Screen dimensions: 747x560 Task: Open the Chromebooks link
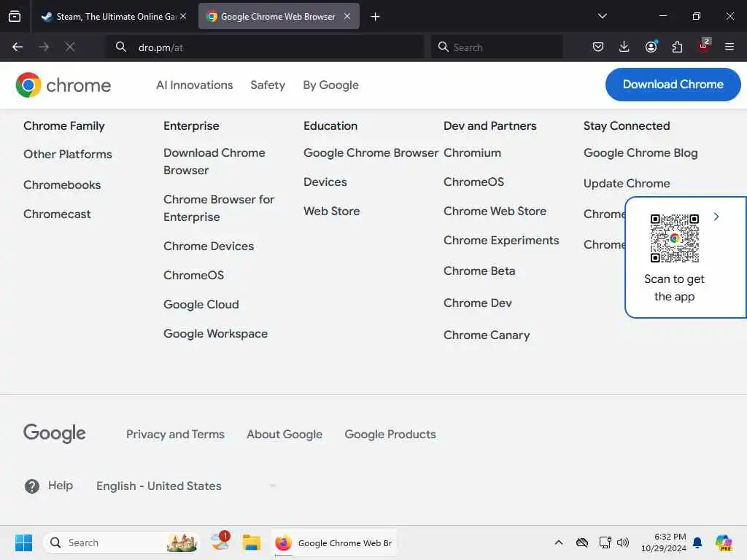(62, 184)
